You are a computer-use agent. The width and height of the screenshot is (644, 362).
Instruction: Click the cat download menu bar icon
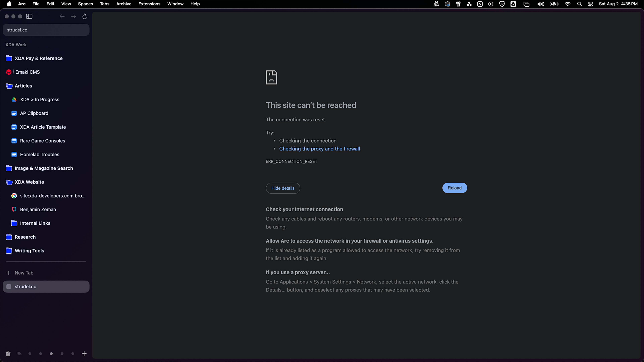coord(436,4)
